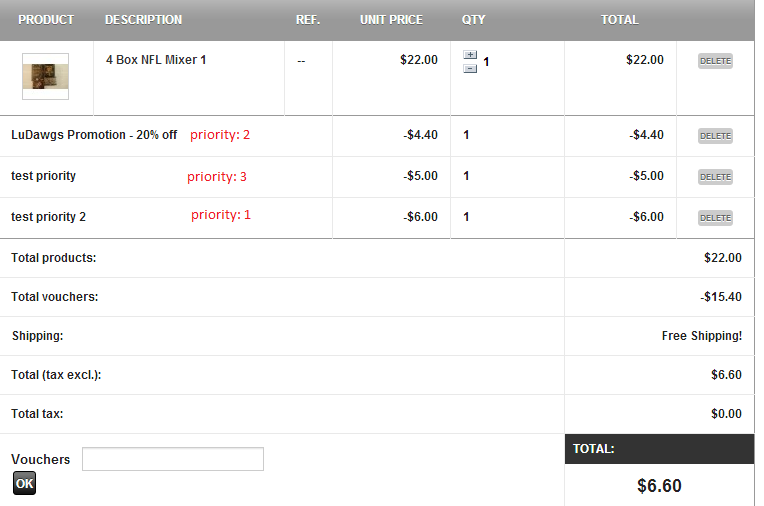Click the 4 Box NFL Mixer 1 name
This screenshot has width=764, height=506.
click(x=156, y=60)
